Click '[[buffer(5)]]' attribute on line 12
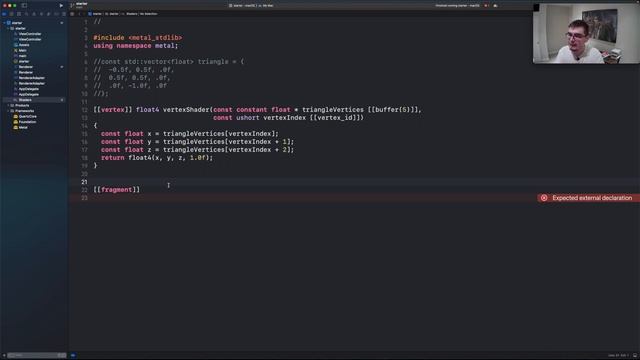 [x=394, y=110]
